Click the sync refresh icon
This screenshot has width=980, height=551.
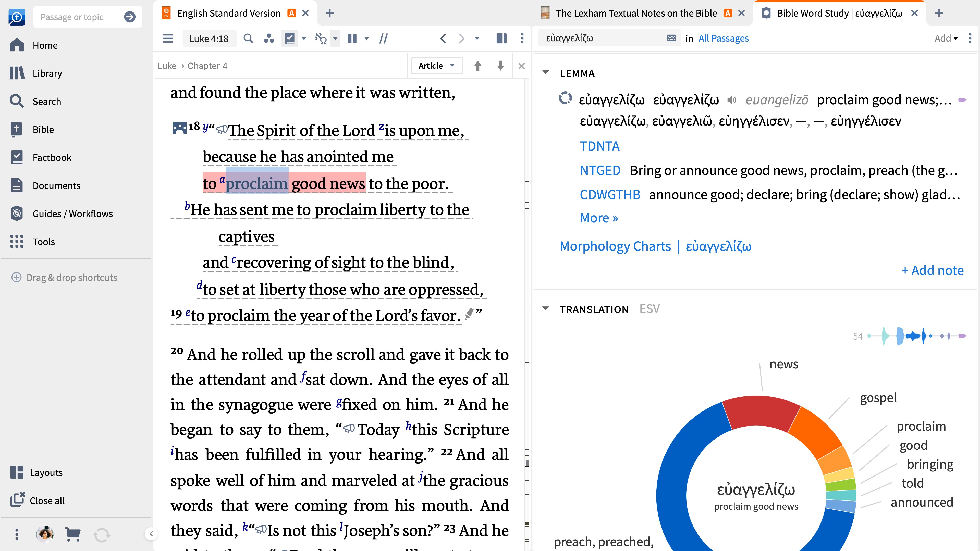pyautogui.click(x=102, y=535)
